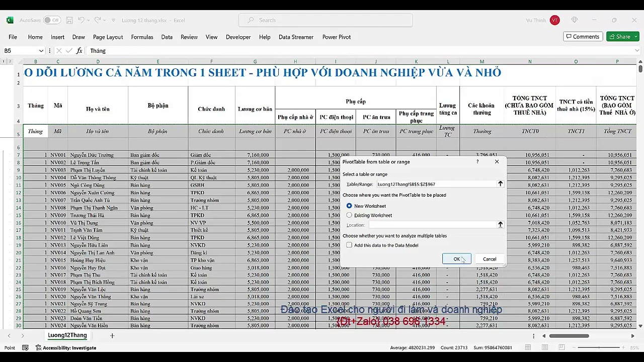The width and height of the screenshot is (644, 362).
Task: Open the Developer tab
Action: (238, 37)
